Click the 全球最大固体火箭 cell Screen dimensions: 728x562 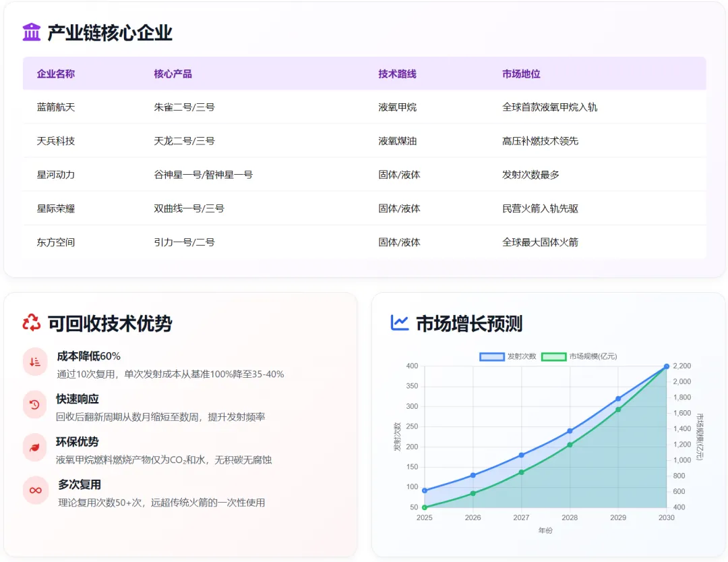coord(540,242)
